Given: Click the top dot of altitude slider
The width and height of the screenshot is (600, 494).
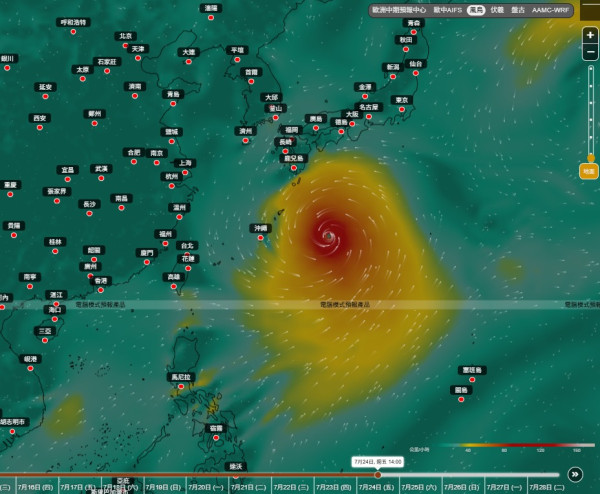Looking at the screenshot, I should point(591,69).
